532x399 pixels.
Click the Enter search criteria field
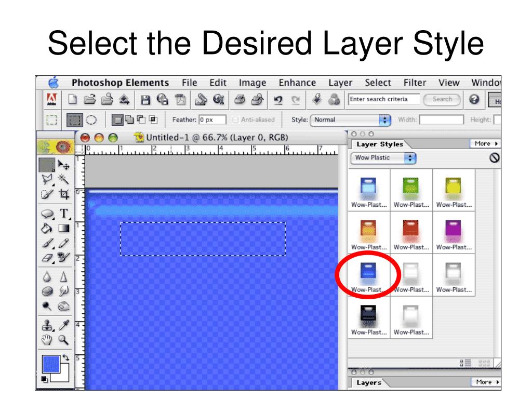[384, 99]
